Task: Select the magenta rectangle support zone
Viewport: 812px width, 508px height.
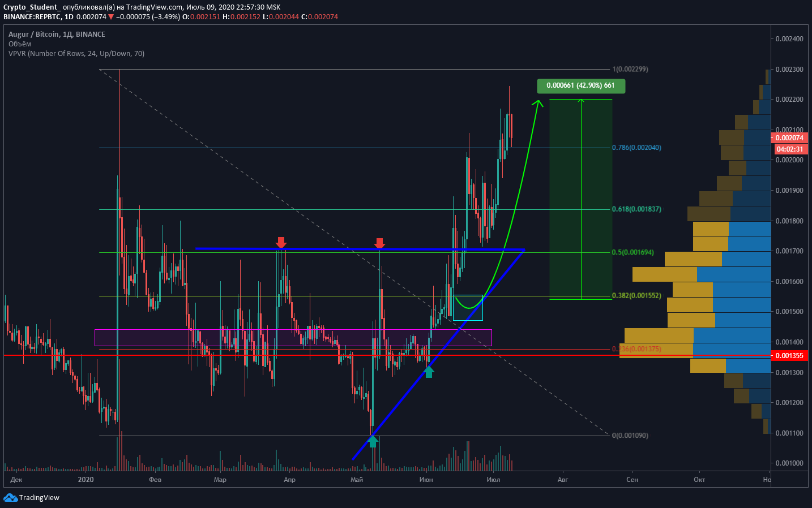Action: 293,338
